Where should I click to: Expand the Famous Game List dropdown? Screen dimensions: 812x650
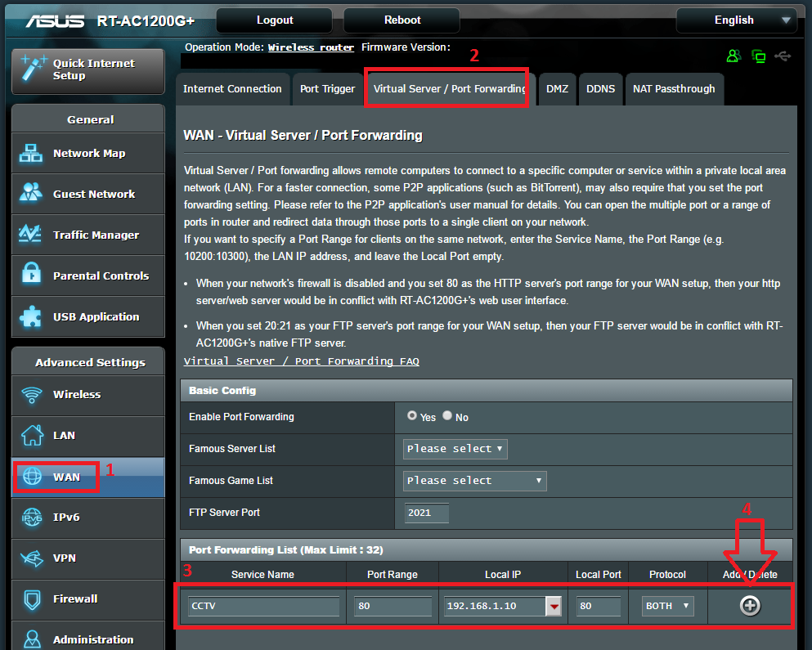474,481
